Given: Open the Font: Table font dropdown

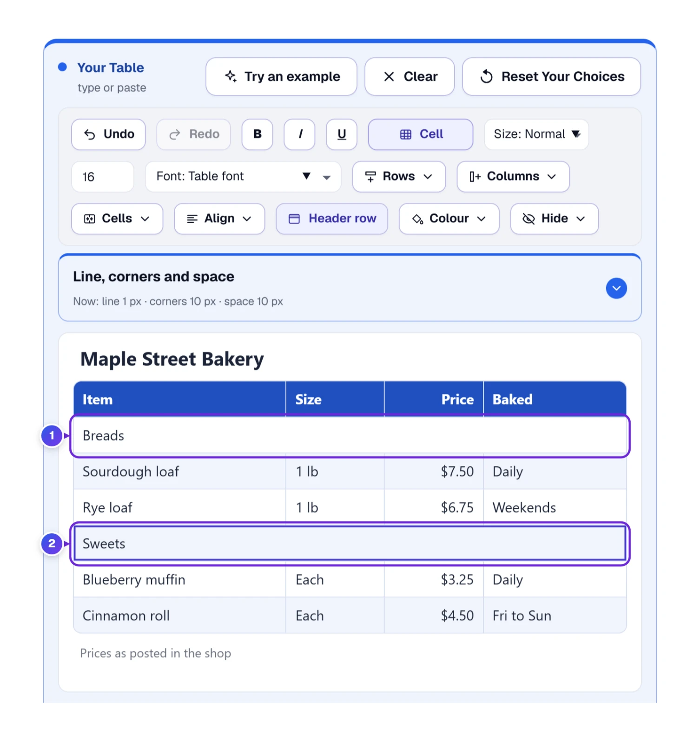Looking at the screenshot, I should [243, 177].
